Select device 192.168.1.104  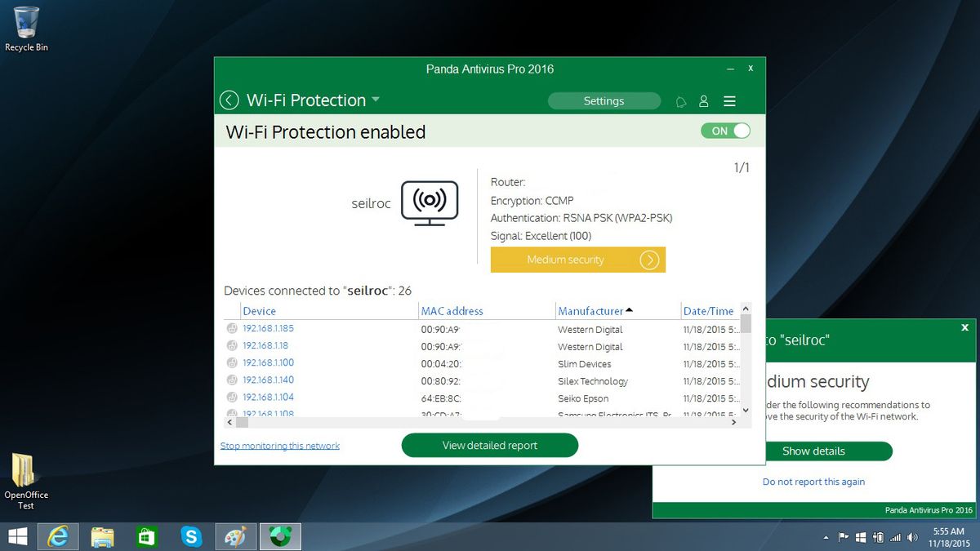click(268, 398)
